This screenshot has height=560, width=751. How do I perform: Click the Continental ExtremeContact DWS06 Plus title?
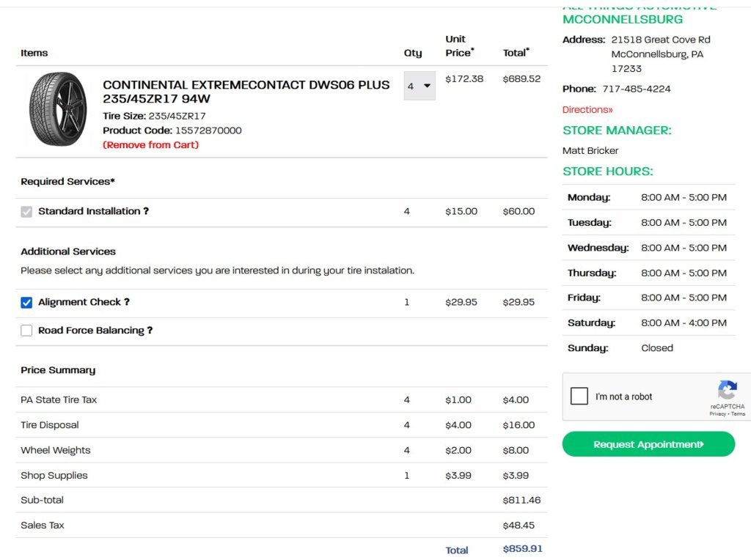coord(246,92)
